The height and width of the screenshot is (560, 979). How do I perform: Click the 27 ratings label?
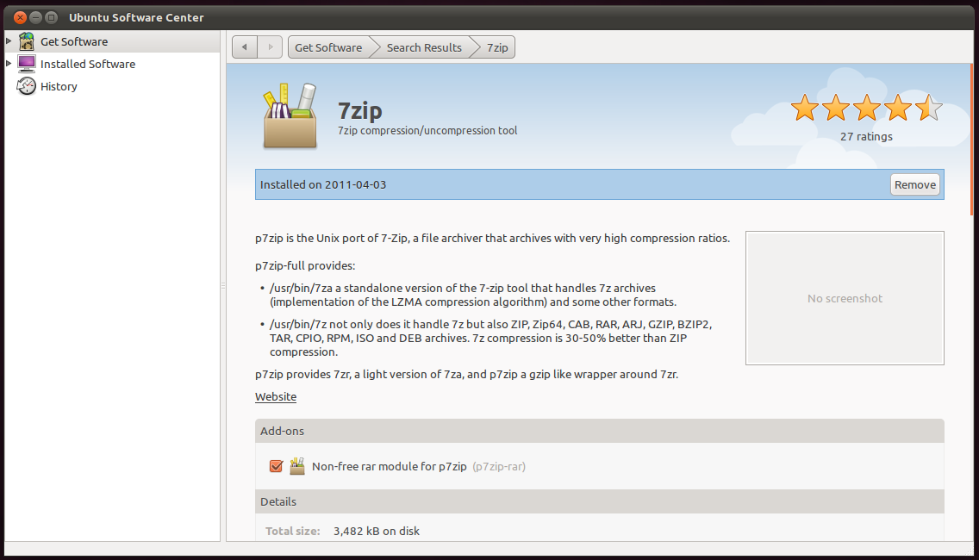(866, 136)
